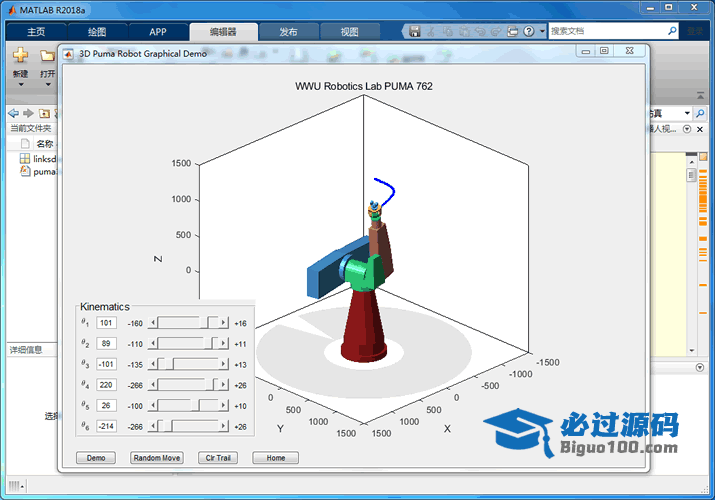This screenshot has height=500, width=715.
Task: Click the θ1 value field showing 101
Action: pos(106,323)
